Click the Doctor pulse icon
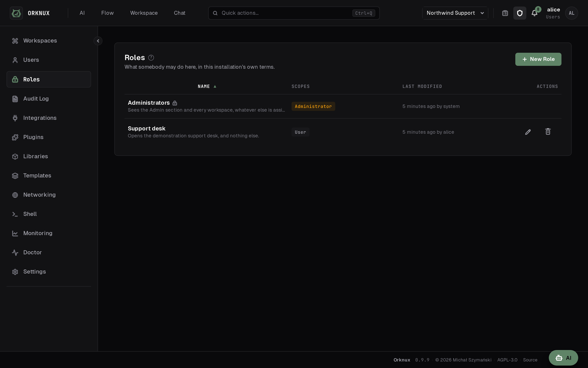Viewport: 588px width, 368px height. [x=15, y=253]
